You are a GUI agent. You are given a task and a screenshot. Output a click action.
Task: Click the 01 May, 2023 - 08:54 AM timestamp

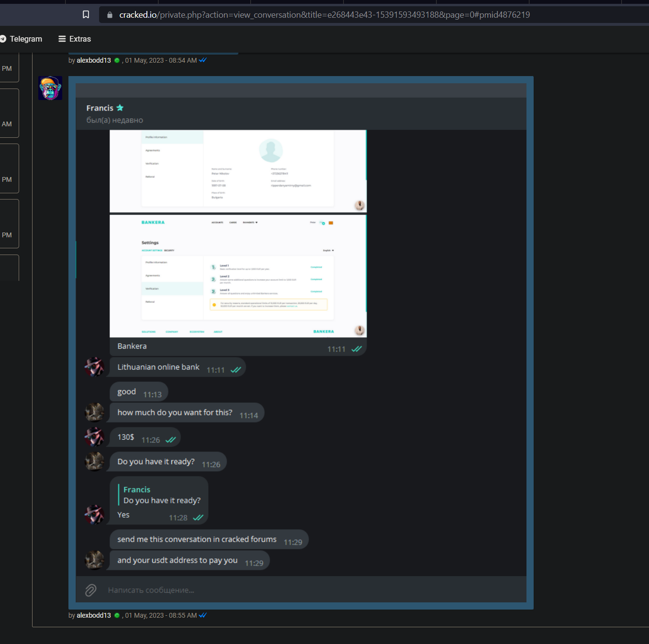coord(161,60)
